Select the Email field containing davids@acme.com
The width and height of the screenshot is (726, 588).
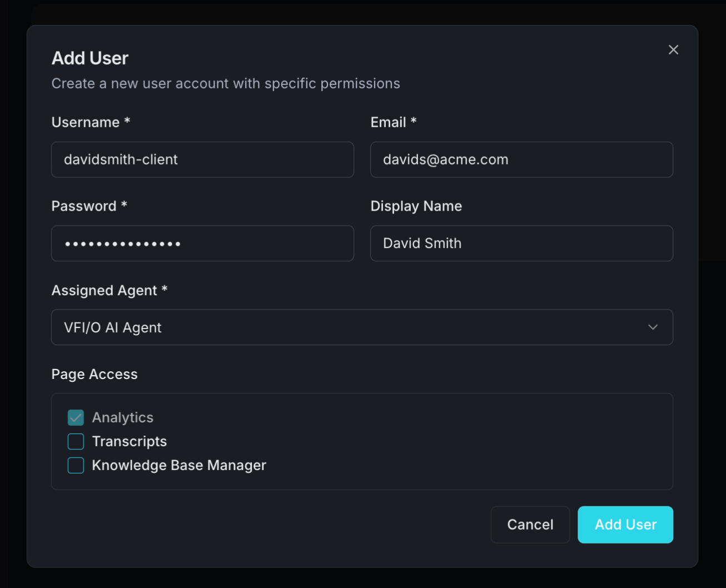(521, 160)
